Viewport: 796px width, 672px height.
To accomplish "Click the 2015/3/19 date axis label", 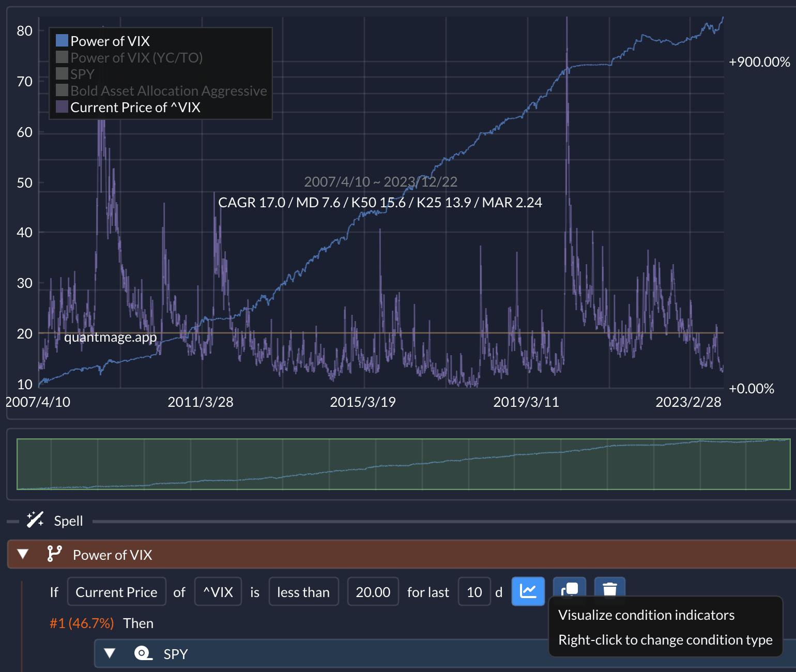I will (363, 402).
